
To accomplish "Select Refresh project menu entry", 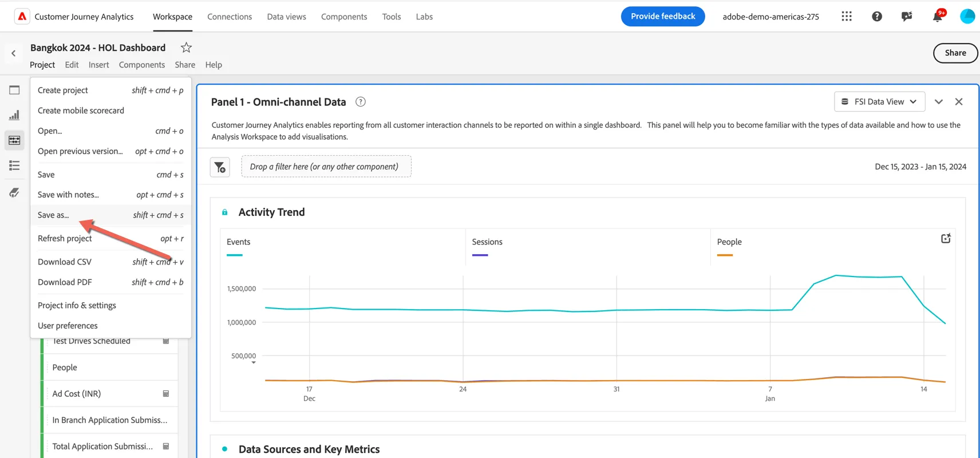I will click(x=110, y=239).
